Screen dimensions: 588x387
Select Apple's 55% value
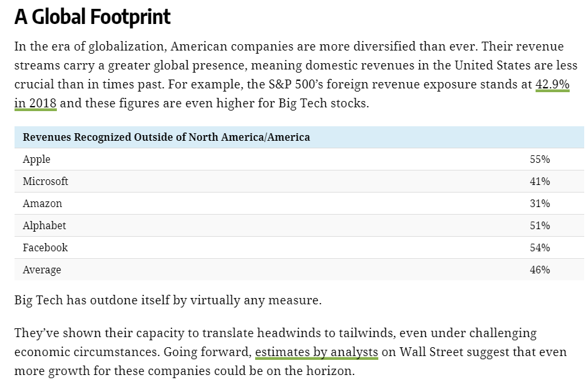click(539, 159)
